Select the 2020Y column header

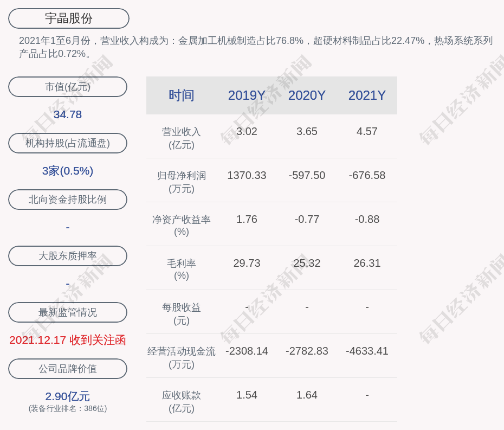tap(307, 95)
